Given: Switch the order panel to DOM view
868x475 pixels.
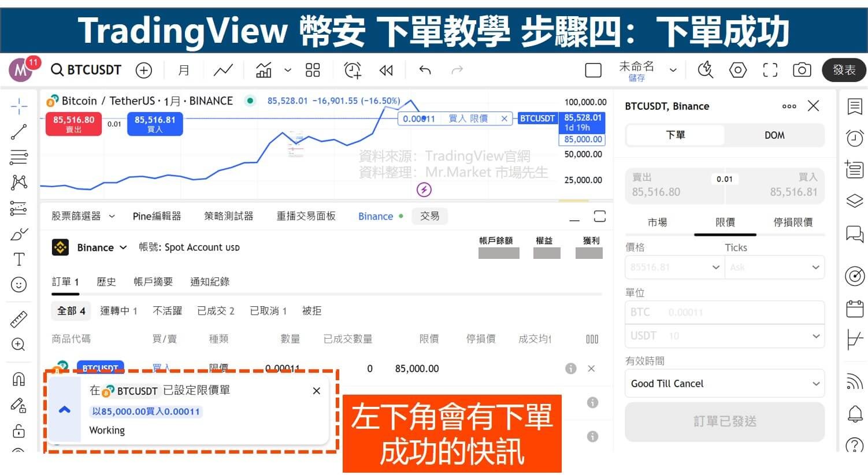Looking at the screenshot, I should (774, 135).
